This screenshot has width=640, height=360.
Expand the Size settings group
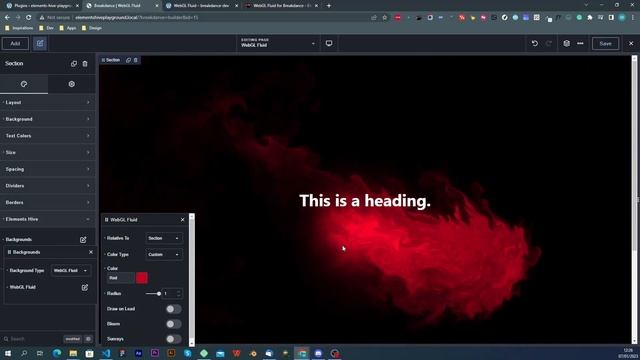tap(48, 153)
